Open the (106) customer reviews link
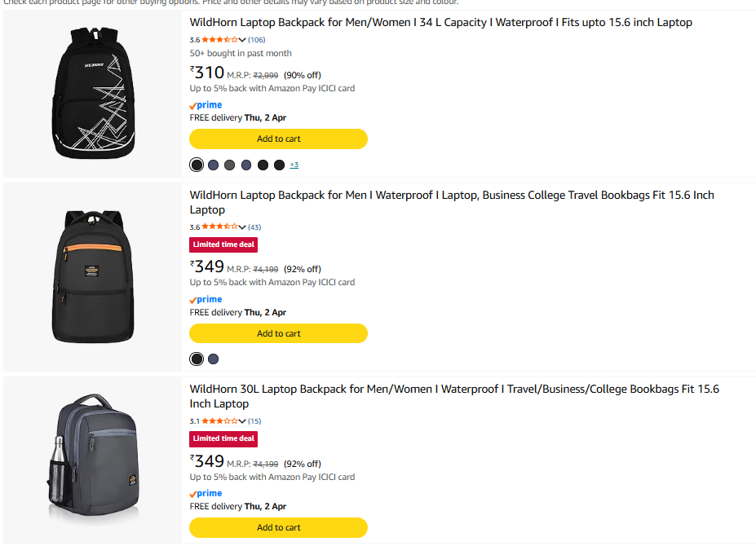 pos(257,40)
